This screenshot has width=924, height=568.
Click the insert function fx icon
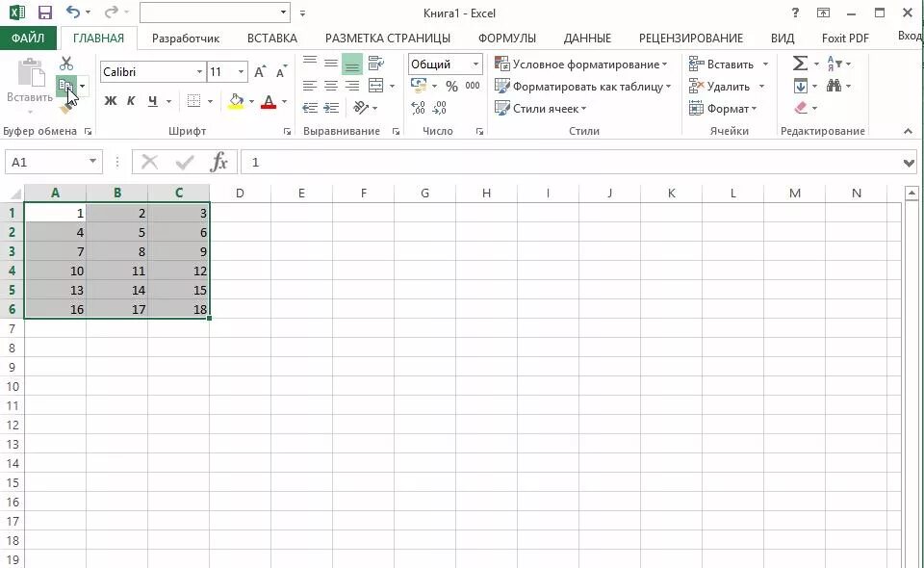pos(218,162)
